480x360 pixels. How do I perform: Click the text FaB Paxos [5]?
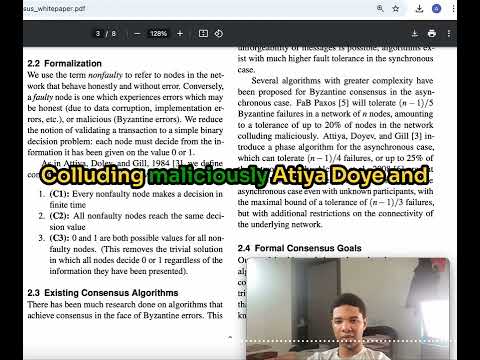click(322, 103)
